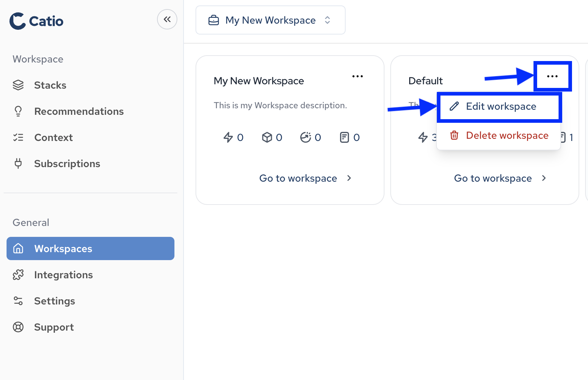Image resolution: width=588 pixels, height=380 pixels.
Task: Click Go to workspace on the Default card
Action: [493, 178]
